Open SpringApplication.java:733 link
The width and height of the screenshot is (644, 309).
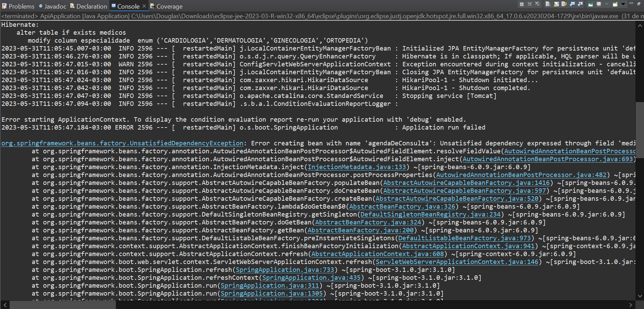coord(285,270)
